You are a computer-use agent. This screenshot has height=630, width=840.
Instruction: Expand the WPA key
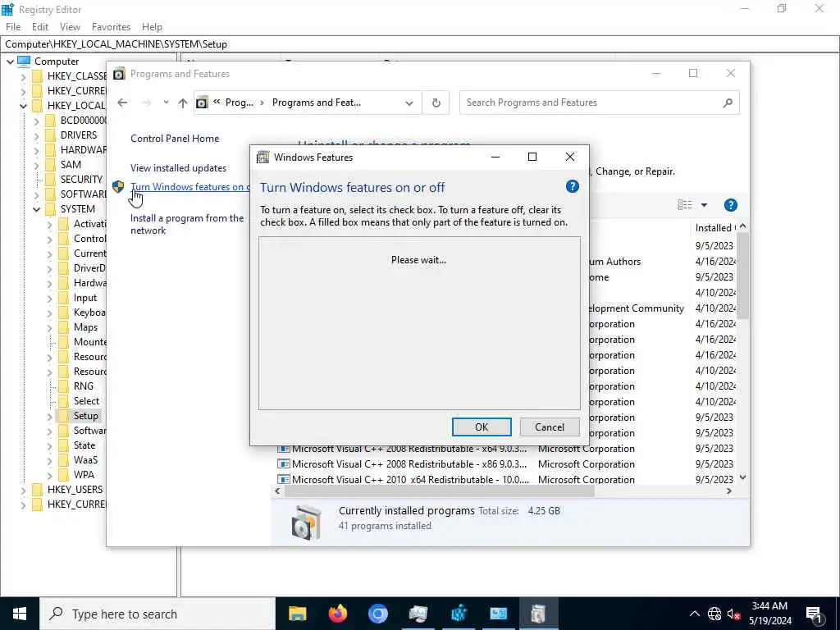[x=49, y=475]
